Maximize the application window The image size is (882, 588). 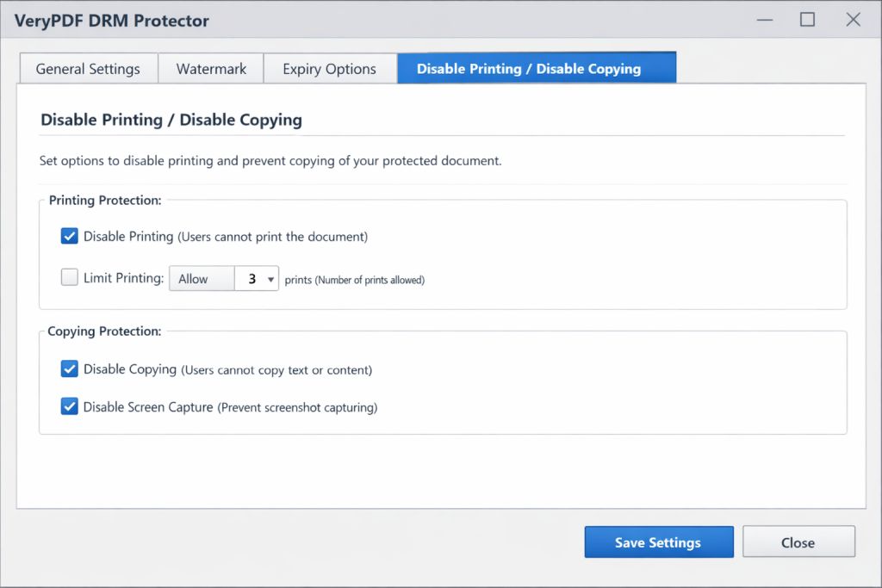[808, 19]
